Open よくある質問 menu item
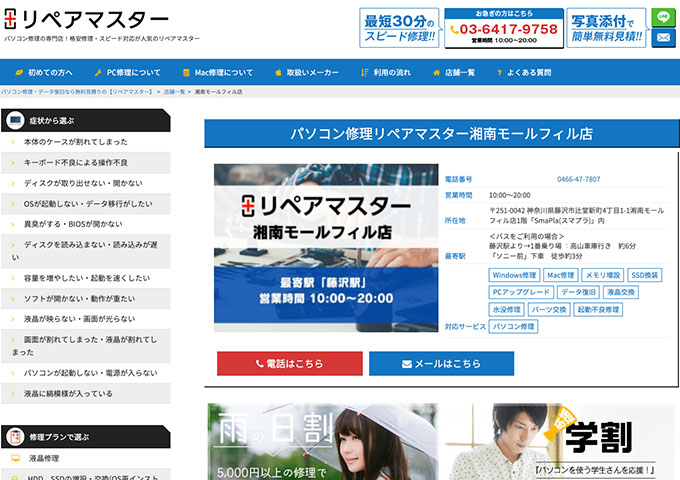680x480 pixels. (524, 72)
